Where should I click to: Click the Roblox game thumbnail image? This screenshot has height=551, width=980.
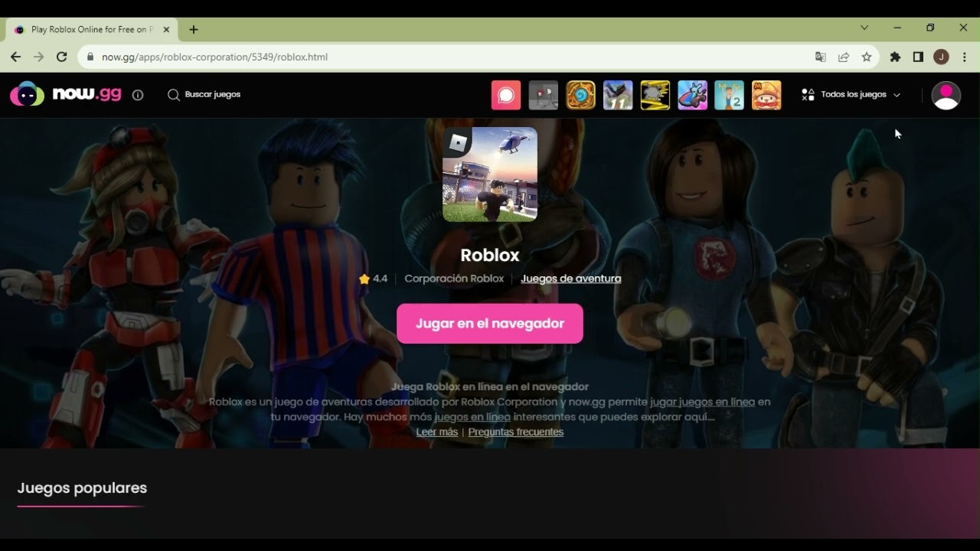click(490, 174)
